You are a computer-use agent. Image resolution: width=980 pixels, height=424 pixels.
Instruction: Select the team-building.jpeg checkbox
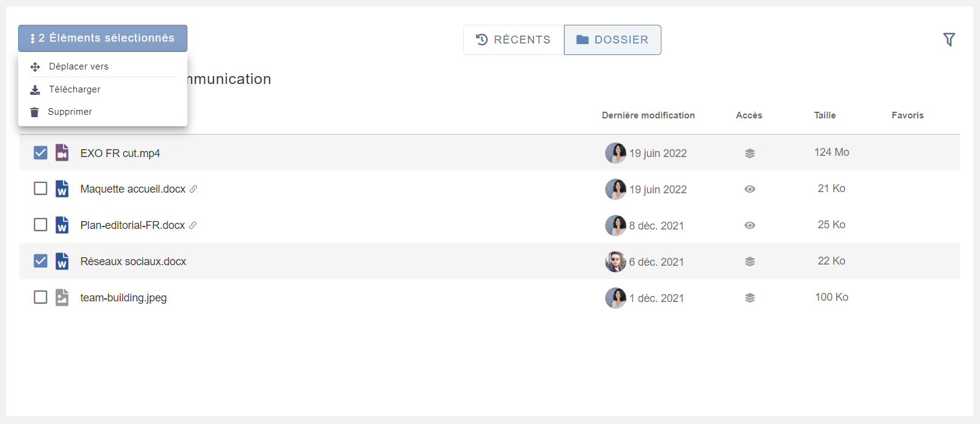pos(41,297)
